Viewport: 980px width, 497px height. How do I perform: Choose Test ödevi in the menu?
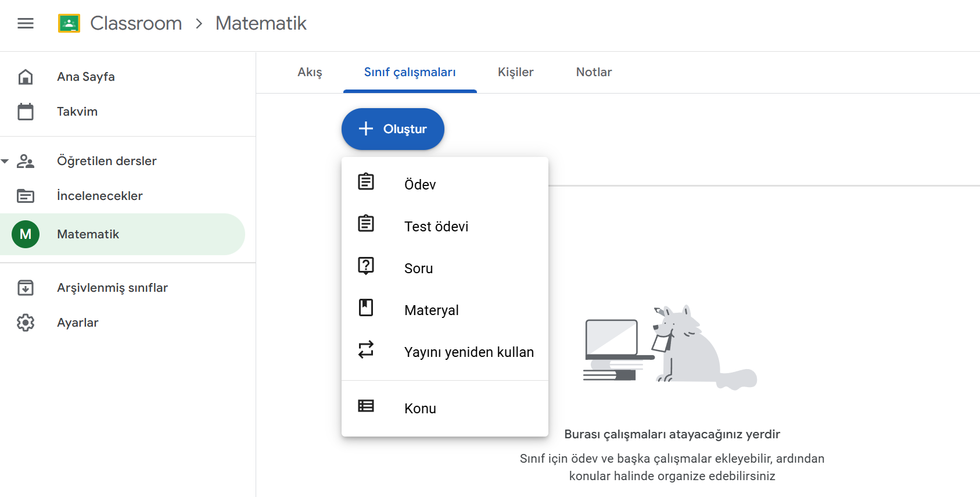click(436, 226)
